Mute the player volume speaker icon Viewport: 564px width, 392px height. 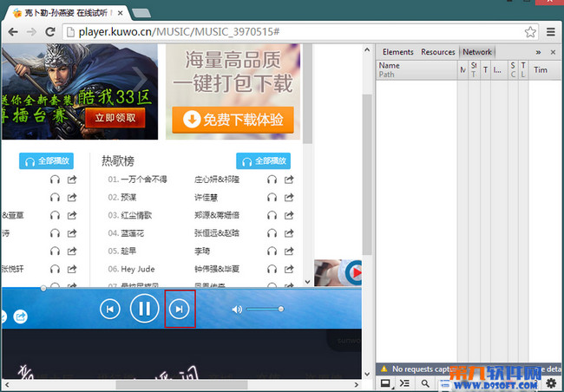click(237, 309)
